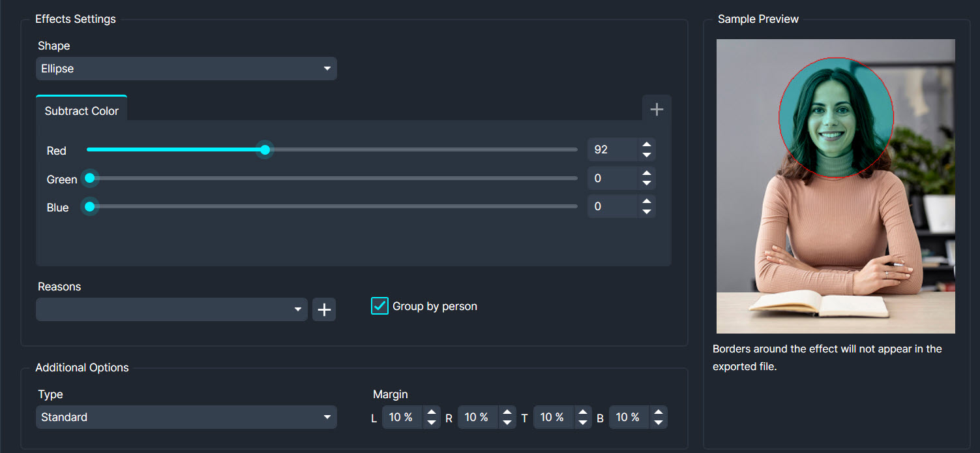Image resolution: width=980 pixels, height=453 pixels.
Task: Select the Subtract Color tab
Action: pyautogui.click(x=81, y=110)
